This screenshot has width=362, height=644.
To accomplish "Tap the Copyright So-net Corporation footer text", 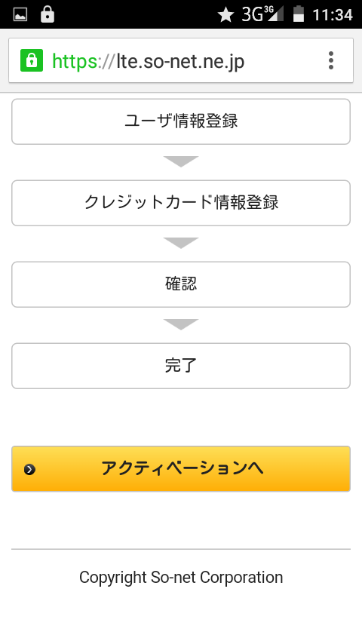I will (181, 578).
